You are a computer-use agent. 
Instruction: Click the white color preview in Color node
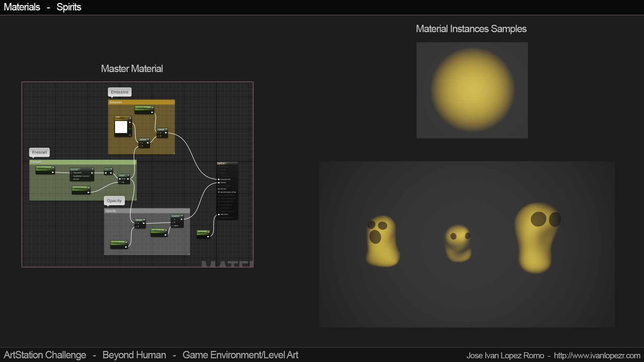(x=121, y=127)
